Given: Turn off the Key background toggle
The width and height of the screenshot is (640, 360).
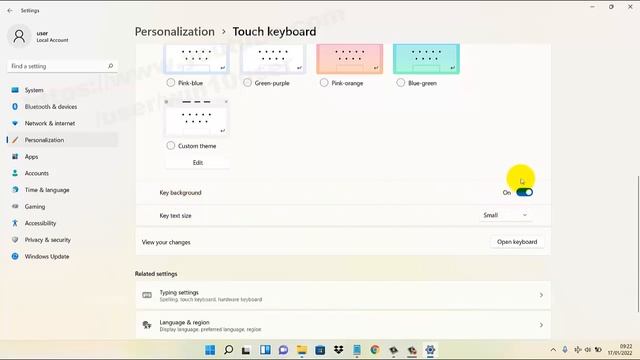Looking at the screenshot, I should (x=524, y=192).
